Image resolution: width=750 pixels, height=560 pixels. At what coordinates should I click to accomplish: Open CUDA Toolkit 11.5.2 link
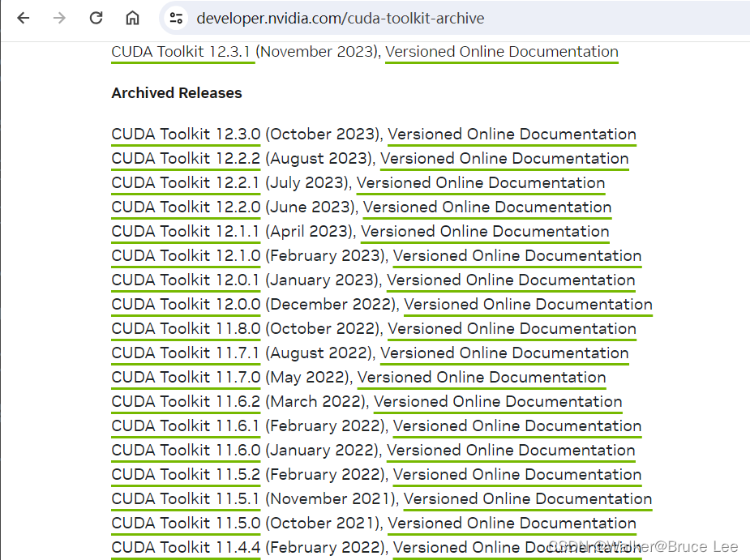[186, 475]
